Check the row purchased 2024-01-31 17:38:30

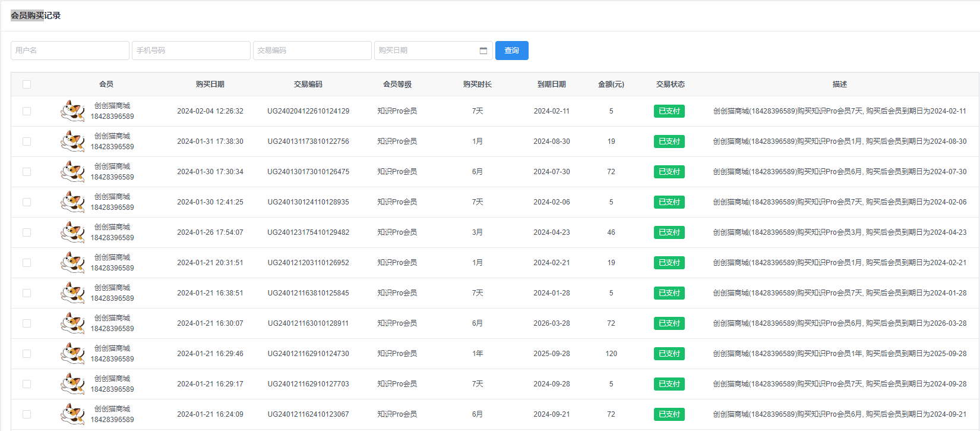point(27,141)
